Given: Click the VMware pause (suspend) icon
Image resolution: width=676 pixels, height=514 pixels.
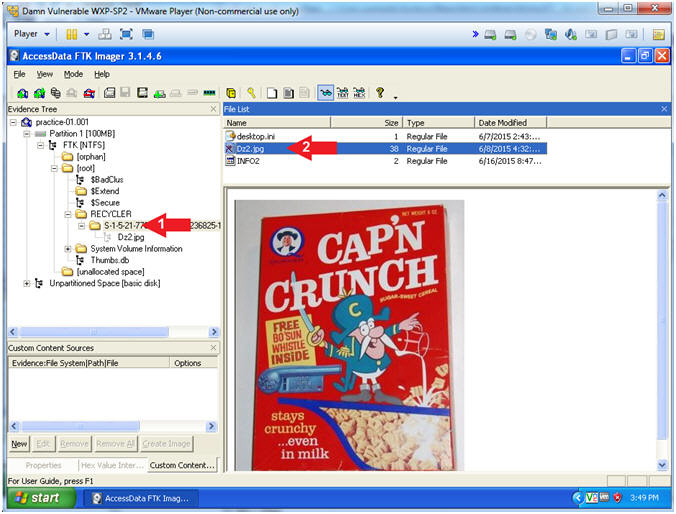Looking at the screenshot, I should click(x=72, y=34).
